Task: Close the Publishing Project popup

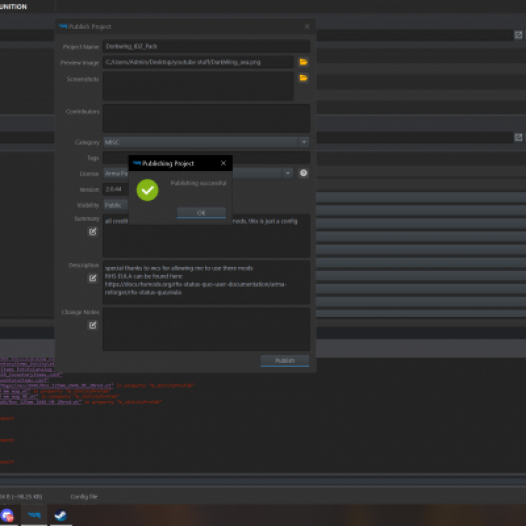Action: 223,163
